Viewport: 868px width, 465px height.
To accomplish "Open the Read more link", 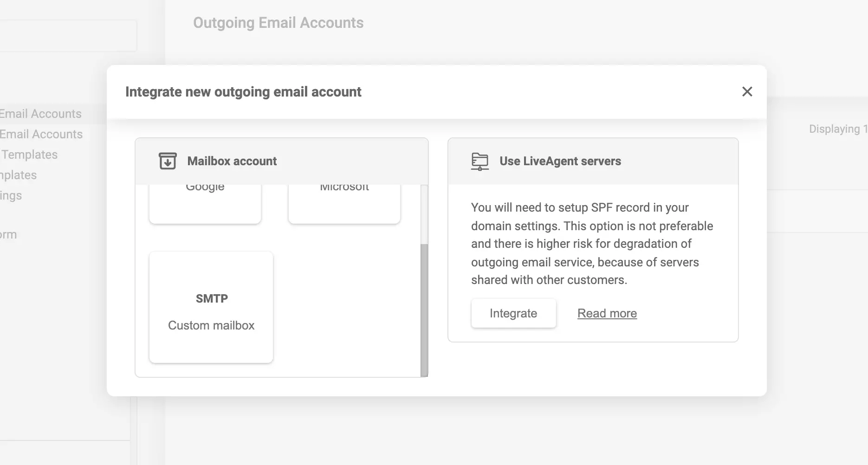I will (607, 313).
